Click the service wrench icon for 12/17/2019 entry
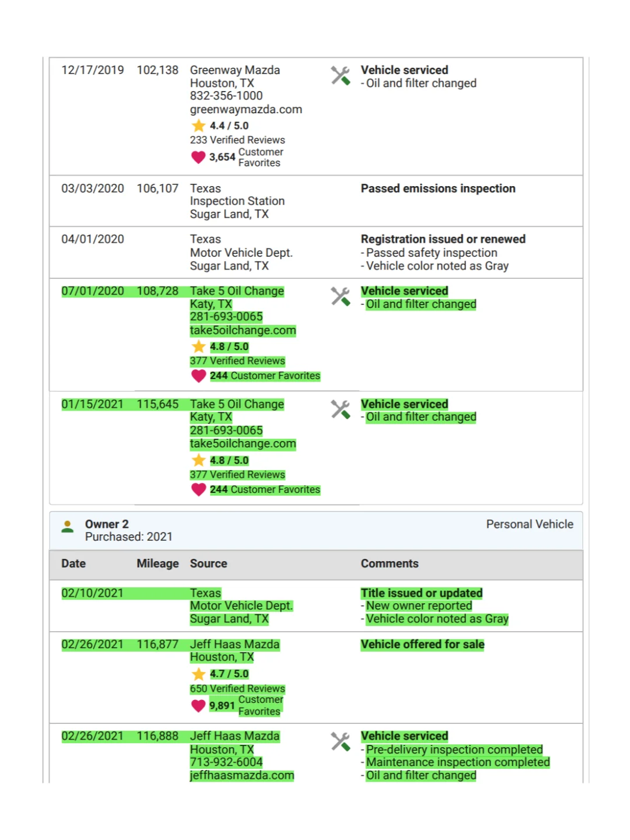 [341, 76]
